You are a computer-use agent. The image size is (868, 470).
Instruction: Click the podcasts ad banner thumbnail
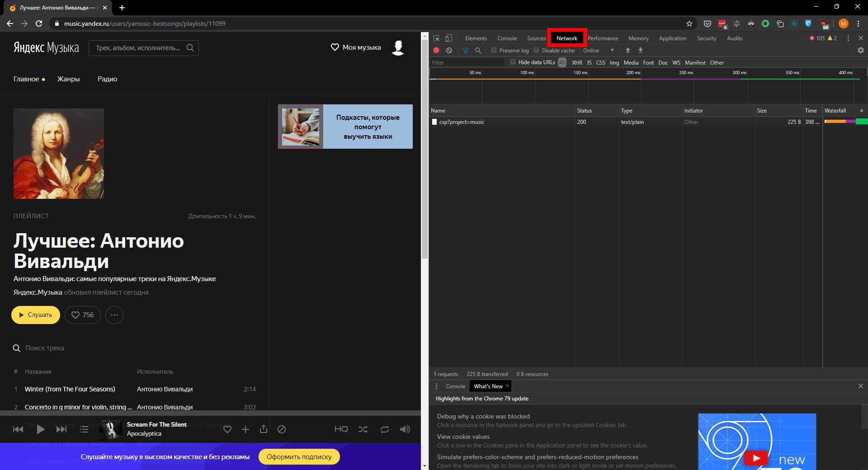tap(301, 127)
